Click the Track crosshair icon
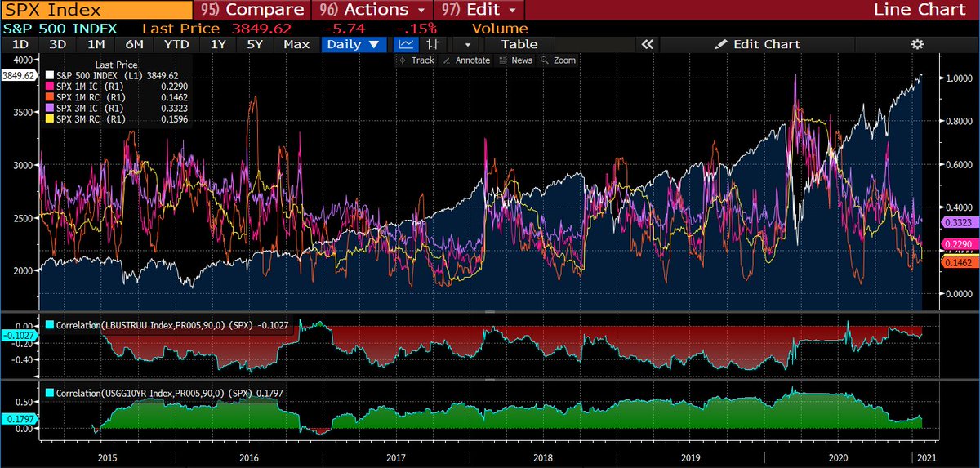Image resolution: width=980 pixels, height=468 pixels. point(403,60)
